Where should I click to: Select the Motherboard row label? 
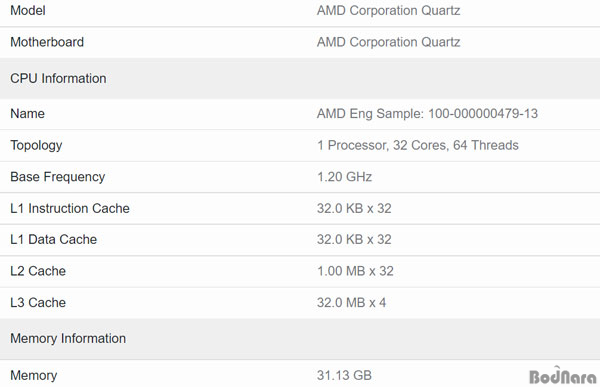pos(47,42)
